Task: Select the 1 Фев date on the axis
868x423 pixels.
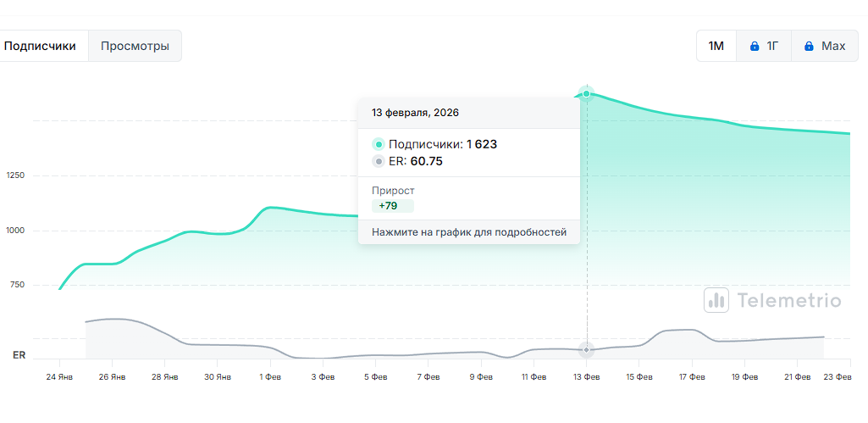Action: 270,376
